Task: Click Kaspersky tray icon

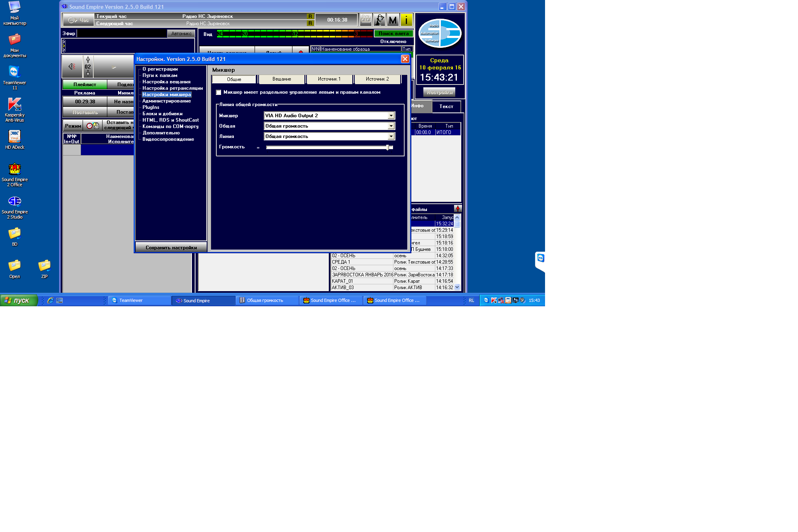Action: pyautogui.click(x=494, y=300)
